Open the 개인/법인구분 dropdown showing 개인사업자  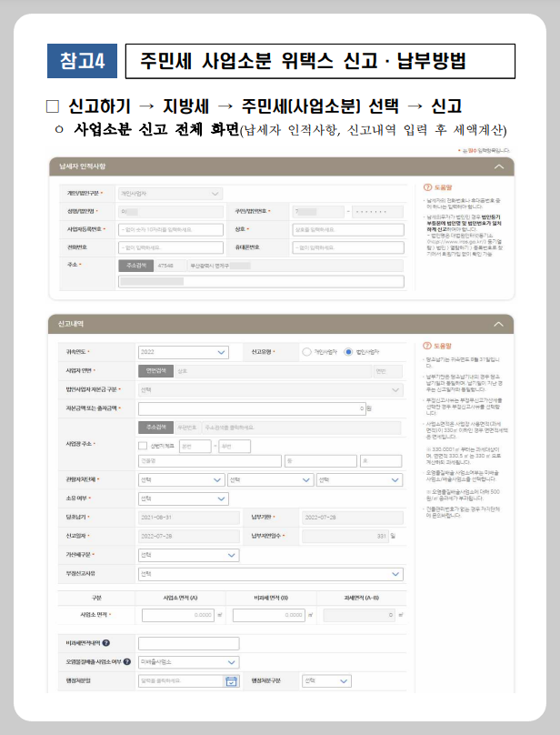click(170, 194)
